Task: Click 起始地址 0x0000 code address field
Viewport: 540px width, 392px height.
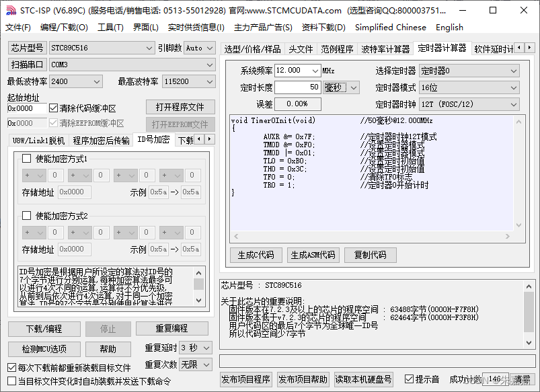Action: pos(27,108)
